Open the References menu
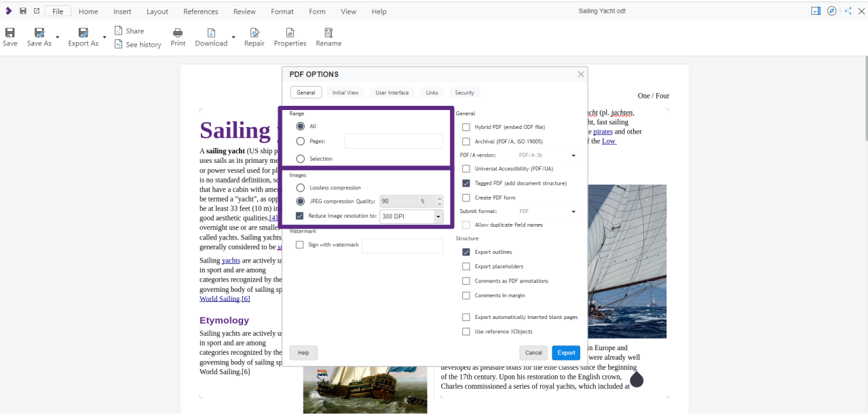 [200, 11]
